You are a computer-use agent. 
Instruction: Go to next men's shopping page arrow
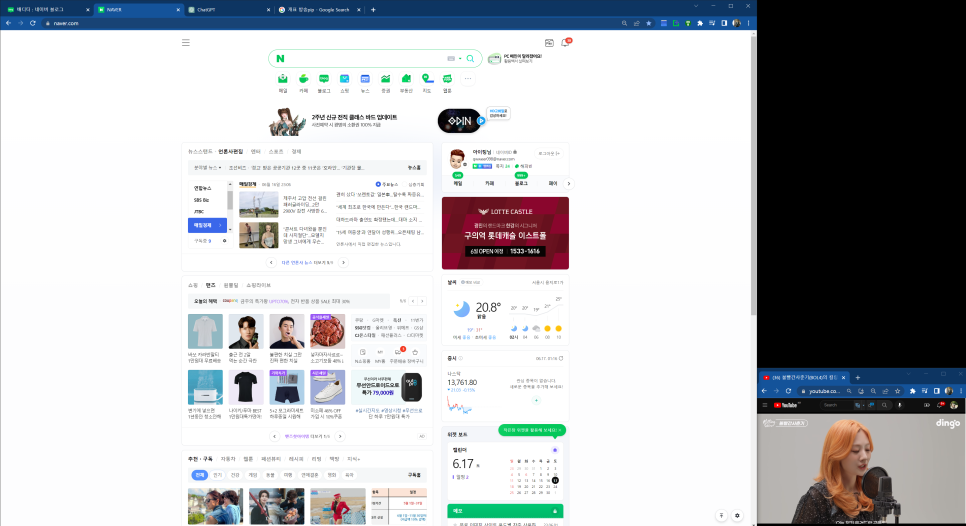340,436
